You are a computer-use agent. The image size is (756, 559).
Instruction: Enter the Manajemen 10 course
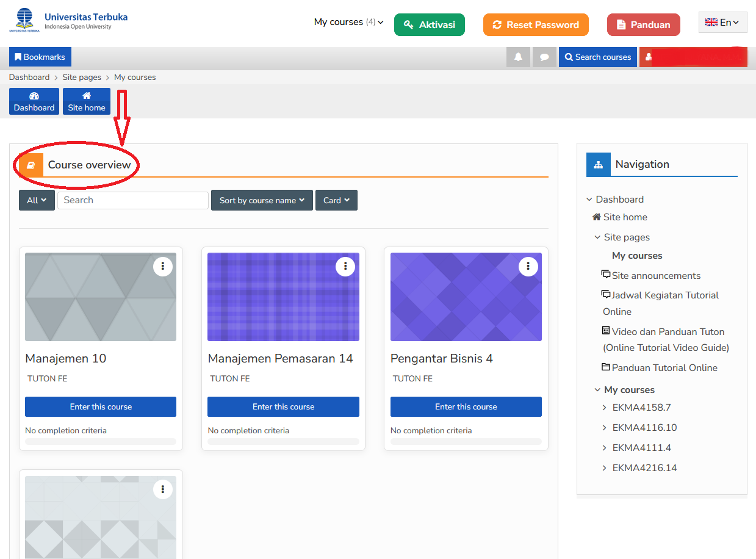tap(100, 406)
